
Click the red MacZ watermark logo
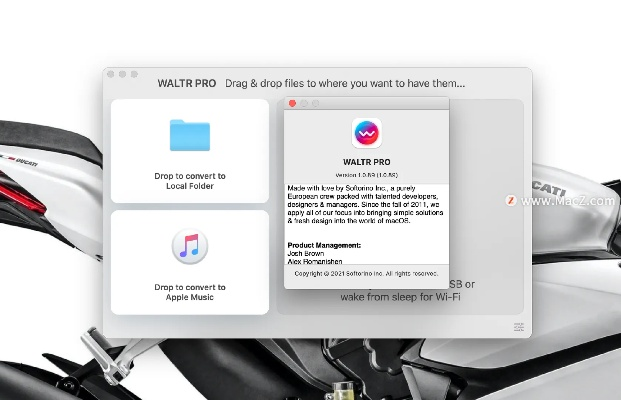(x=510, y=200)
